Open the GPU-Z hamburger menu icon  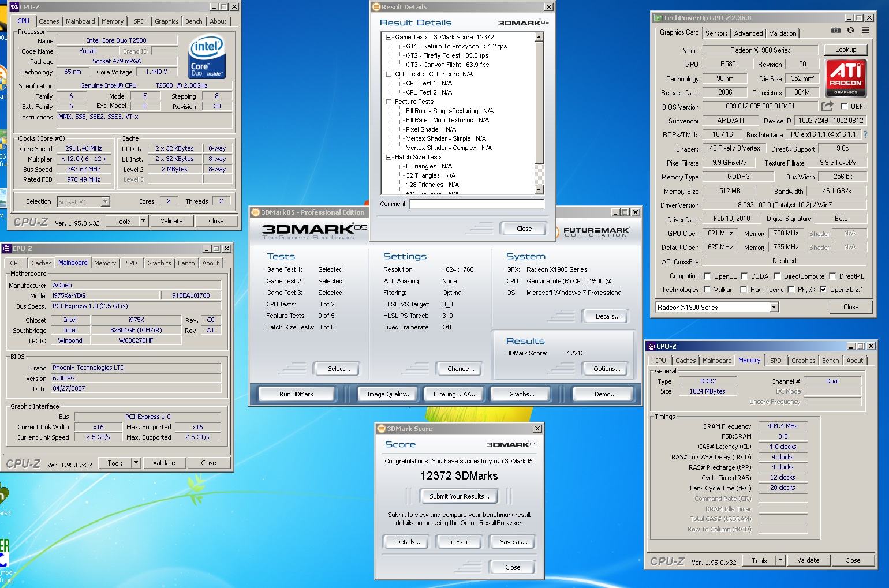[865, 31]
